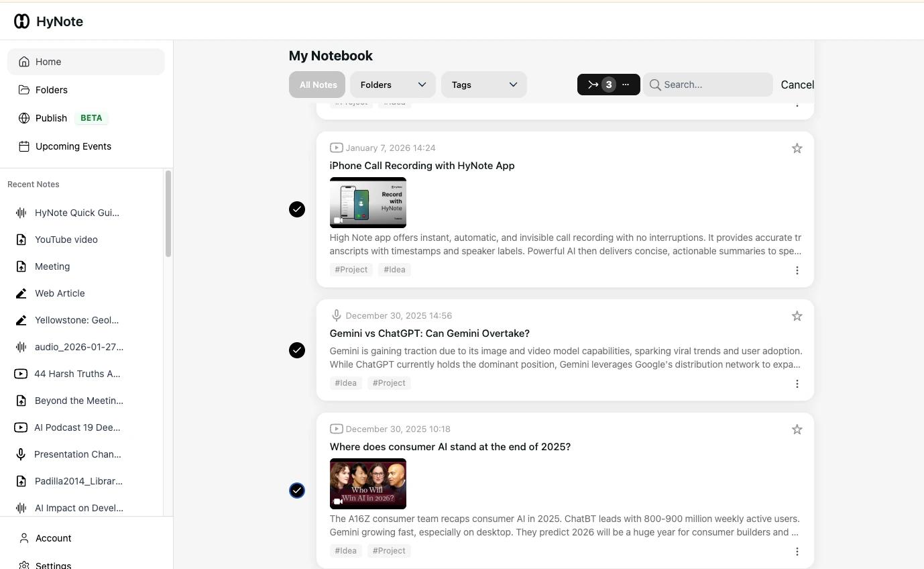Open three-dot menu on Gemini vs ChatGPT note
924x569 pixels.
(x=797, y=384)
